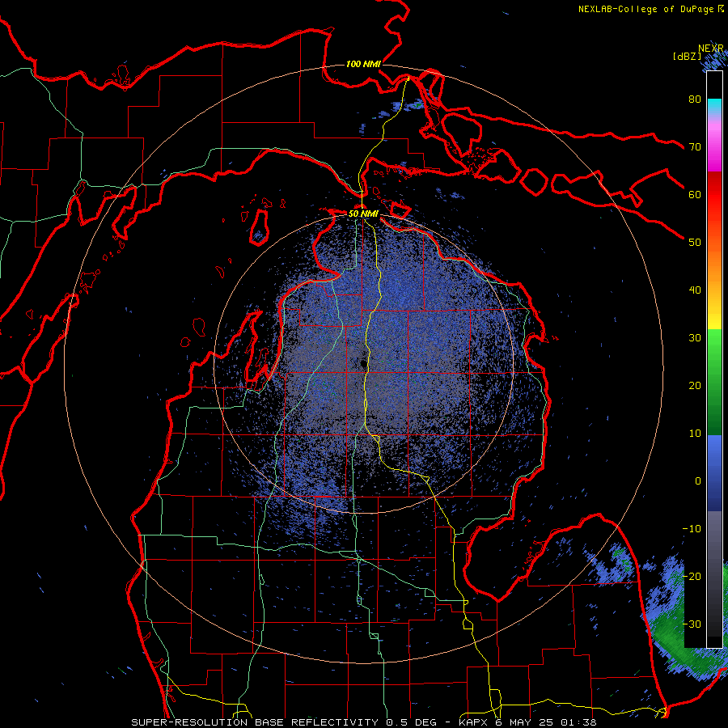Click the radar site dark spot at the center of the echoes
The image size is (728, 728).
click(362, 364)
